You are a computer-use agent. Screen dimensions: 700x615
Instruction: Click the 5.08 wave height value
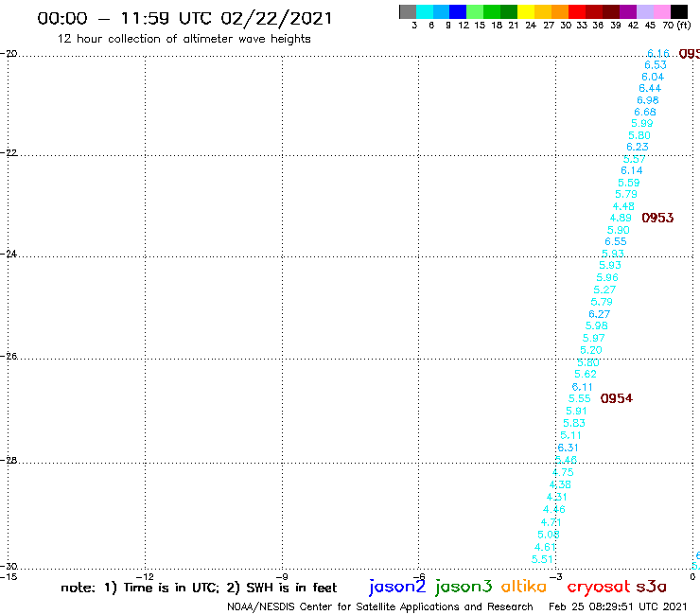[x=549, y=535]
